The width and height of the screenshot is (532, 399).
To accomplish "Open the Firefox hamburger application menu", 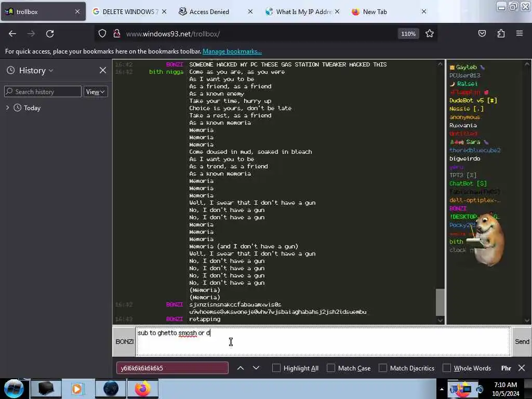I will [x=520, y=34].
